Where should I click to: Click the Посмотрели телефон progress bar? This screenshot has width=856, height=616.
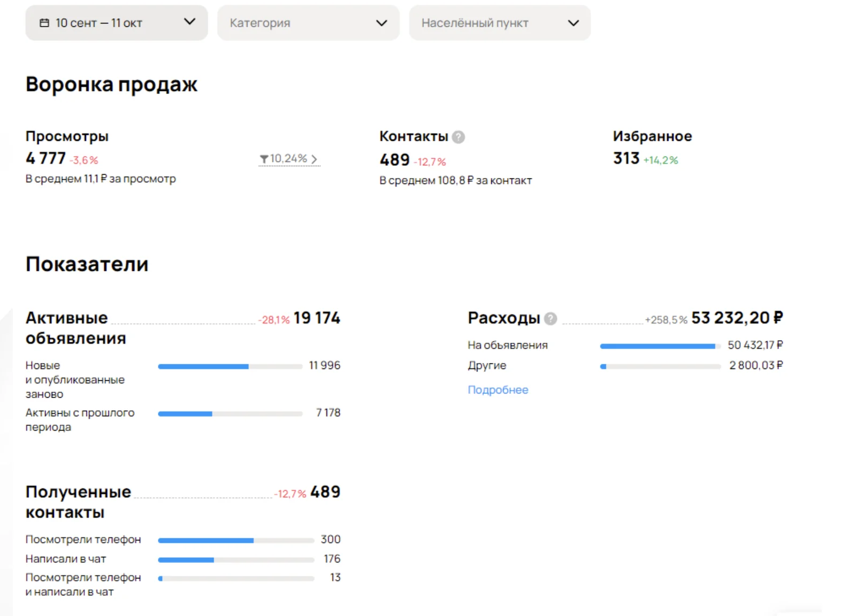click(x=236, y=540)
